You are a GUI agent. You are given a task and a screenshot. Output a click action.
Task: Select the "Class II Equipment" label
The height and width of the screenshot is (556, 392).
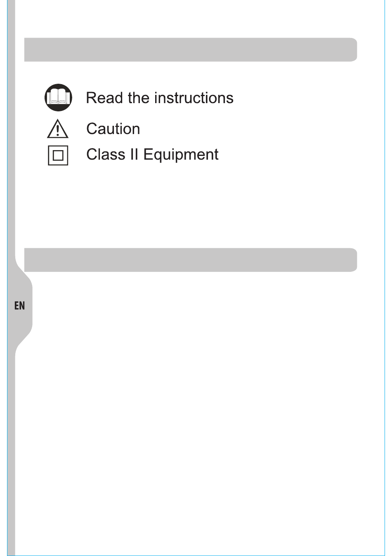pyautogui.click(x=152, y=155)
